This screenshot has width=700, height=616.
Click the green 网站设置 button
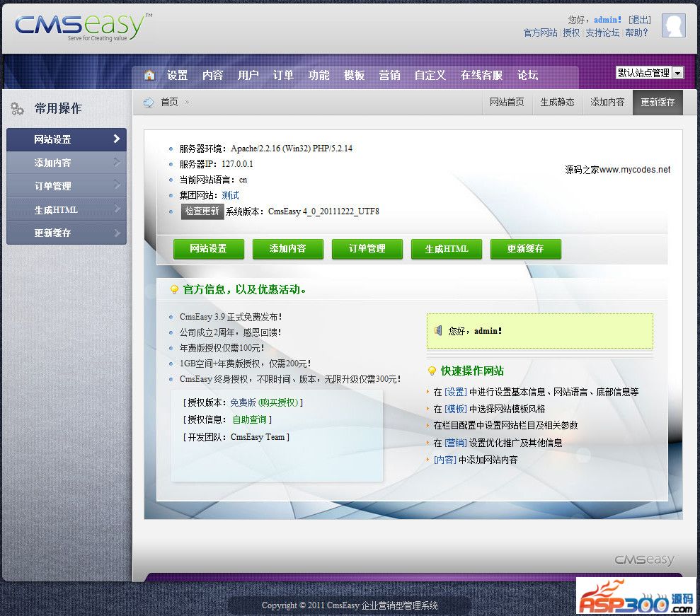tap(209, 248)
